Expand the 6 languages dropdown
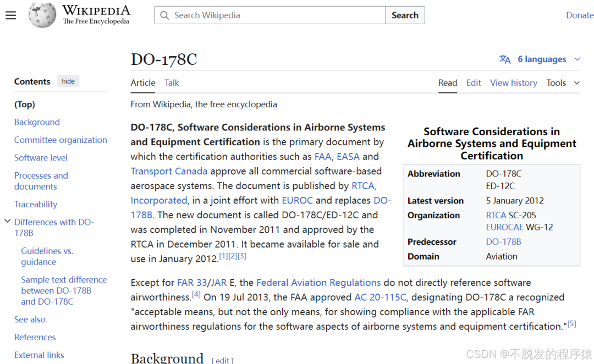This screenshot has width=594, height=364. pyautogui.click(x=540, y=59)
